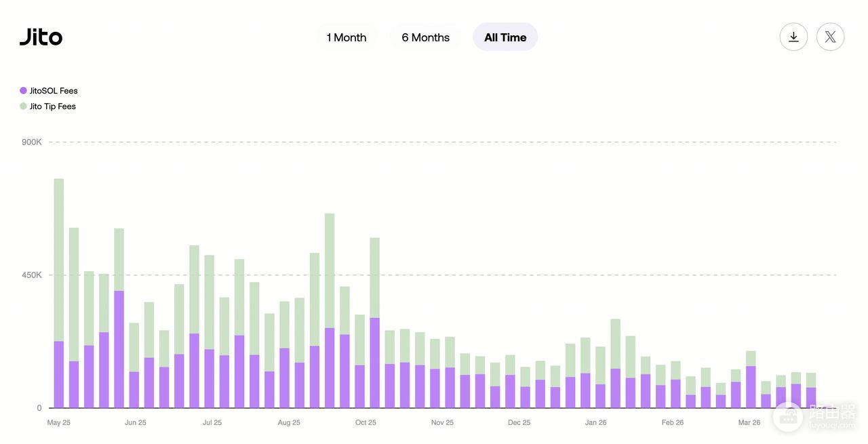Click the 0 axis label
The height and width of the screenshot is (444, 868).
[x=39, y=408]
